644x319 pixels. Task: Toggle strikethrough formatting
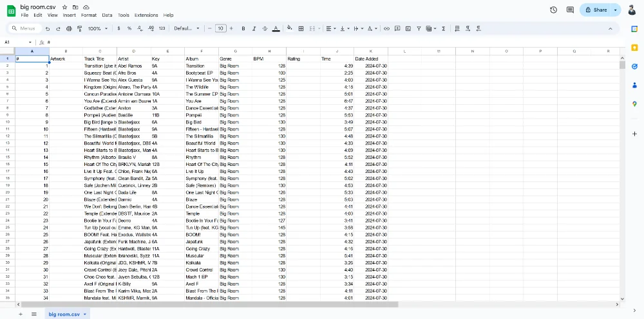(x=265, y=29)
